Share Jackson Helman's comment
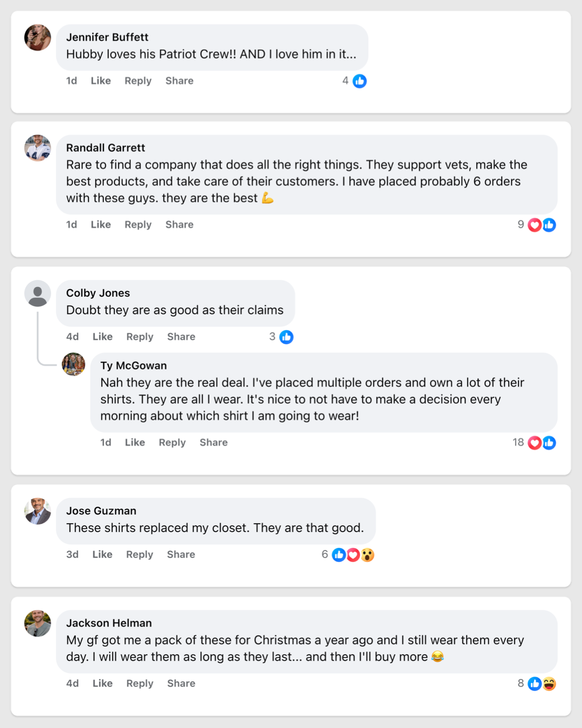Image resolution: width=582 pixels, height=728 pixels. click(x=181, y=684)
